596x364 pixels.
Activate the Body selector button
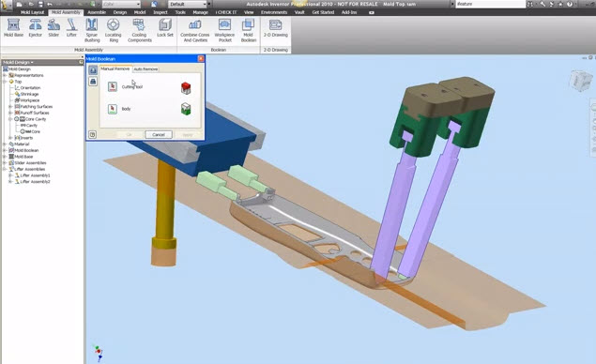(113, 109)
